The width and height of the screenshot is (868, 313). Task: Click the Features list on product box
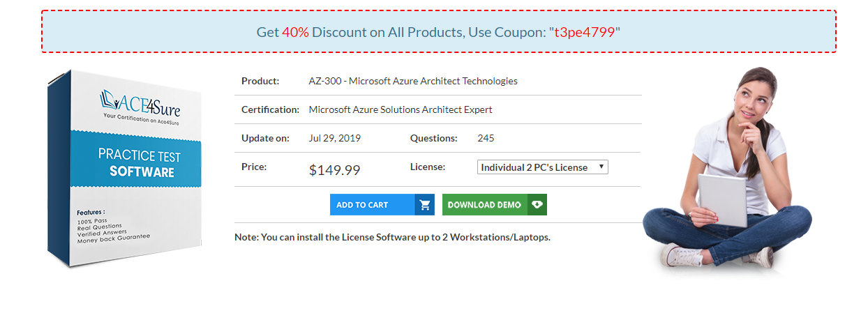pyautogui.click(x=112, y=226)
